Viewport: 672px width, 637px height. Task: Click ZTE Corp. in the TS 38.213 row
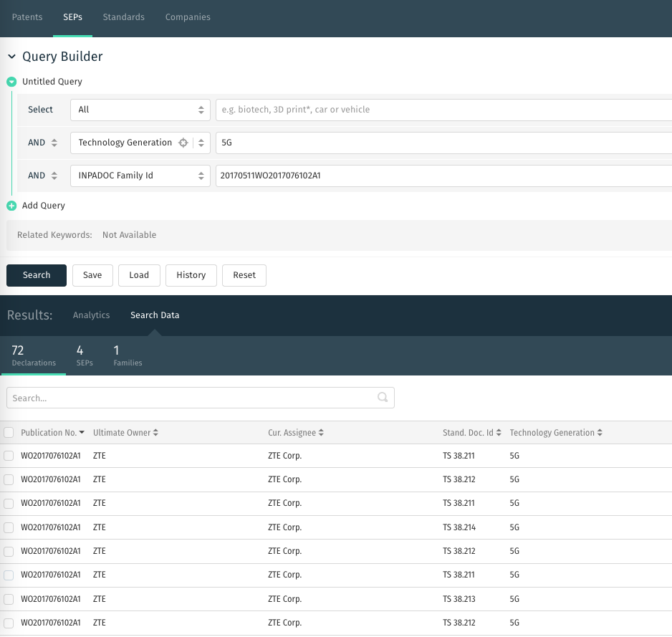[284, 599]
